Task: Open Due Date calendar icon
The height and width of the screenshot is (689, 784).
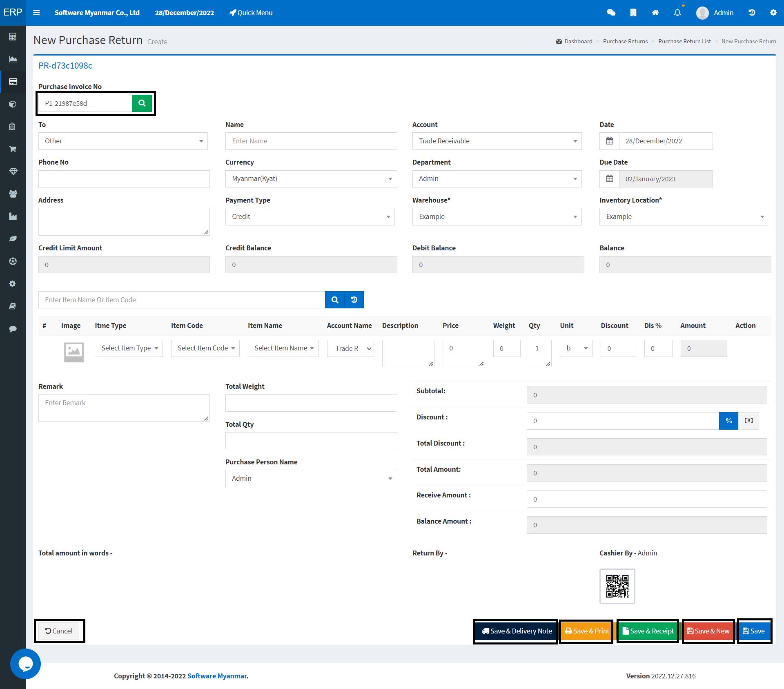Action: 609,178
